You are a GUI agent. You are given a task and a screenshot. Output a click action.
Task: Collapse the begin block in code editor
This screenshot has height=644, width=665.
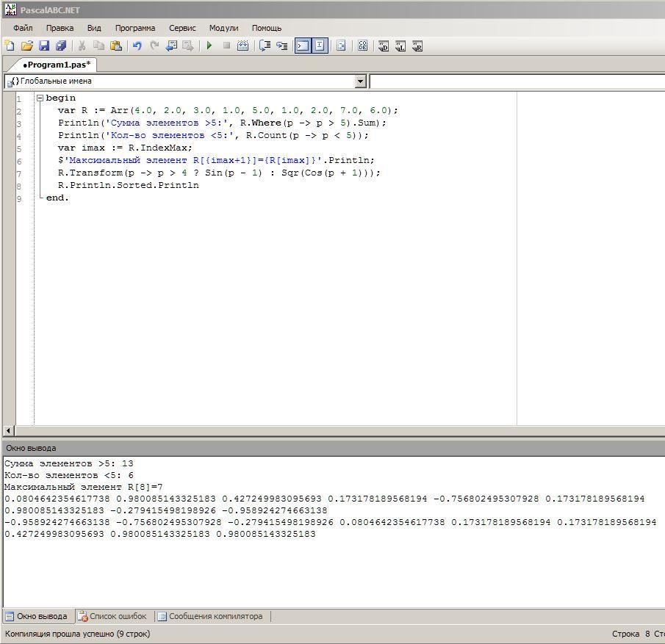pos(40,98)
